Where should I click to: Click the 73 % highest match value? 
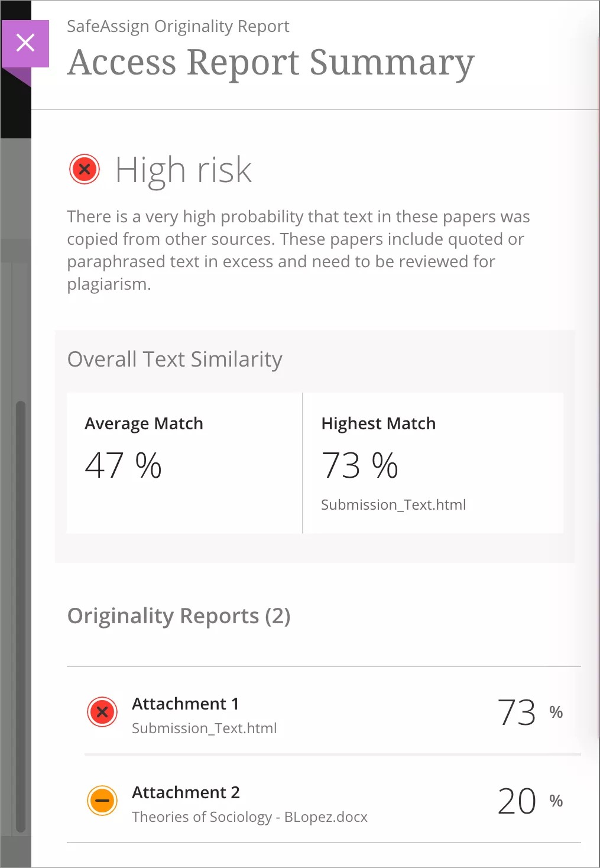[359, 465]
